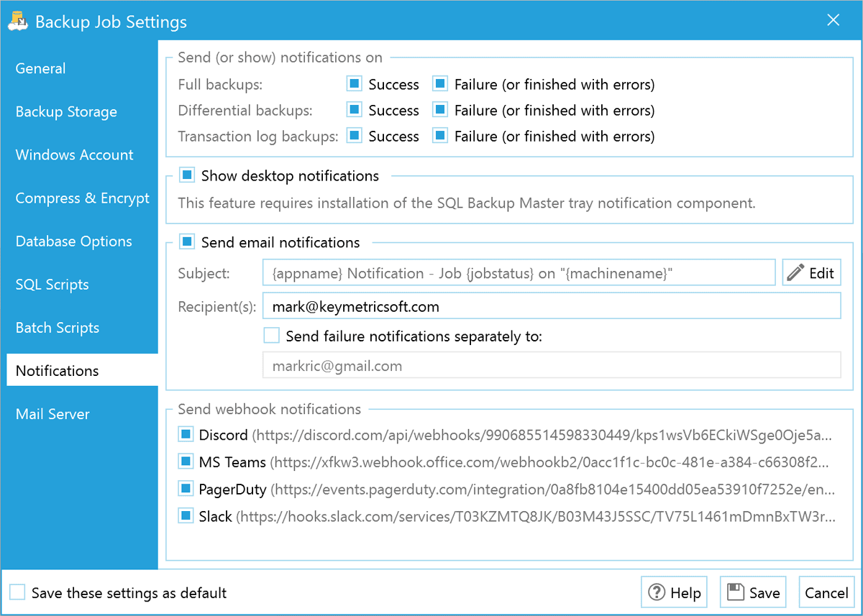Viewport: 863px width, 616px height.
Task: Click the question mark Help icon
Action: coord(656,592)
